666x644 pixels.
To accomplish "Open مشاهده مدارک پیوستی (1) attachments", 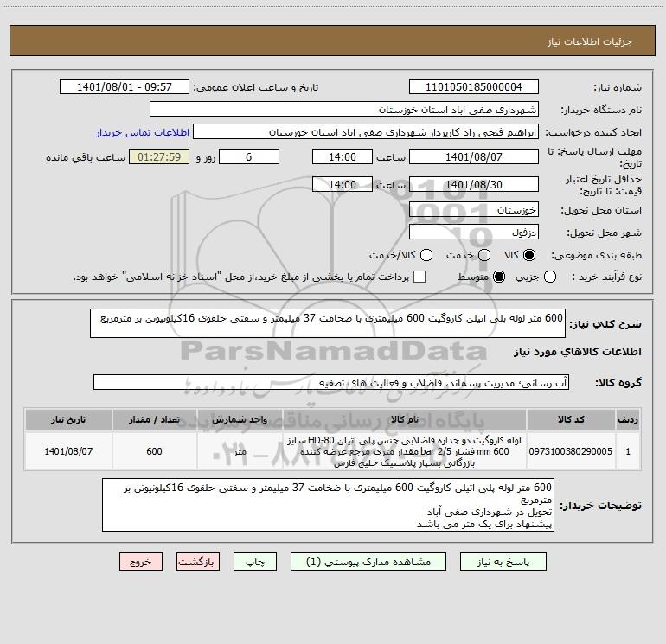I will pos(368,562).
